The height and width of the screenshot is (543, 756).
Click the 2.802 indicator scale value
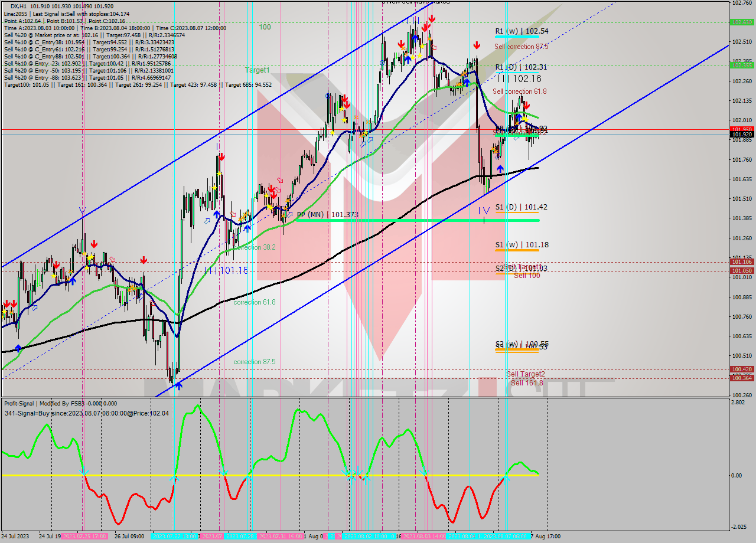click(738, 402)
